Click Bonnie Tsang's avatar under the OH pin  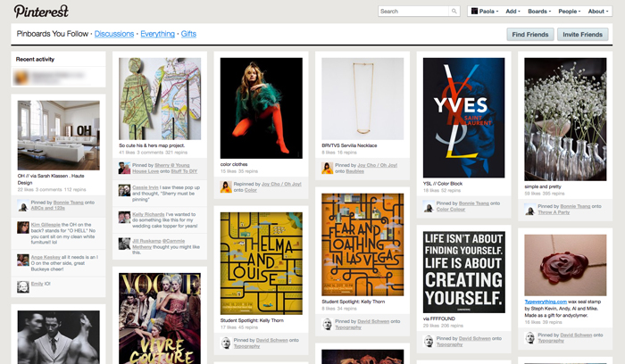(x=23, y=205)
